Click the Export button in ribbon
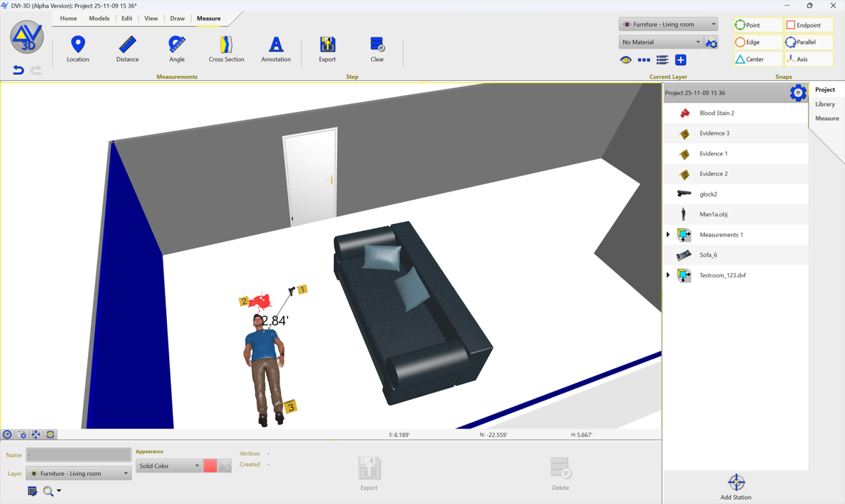 pyautogui.click(x=327, y=49)
